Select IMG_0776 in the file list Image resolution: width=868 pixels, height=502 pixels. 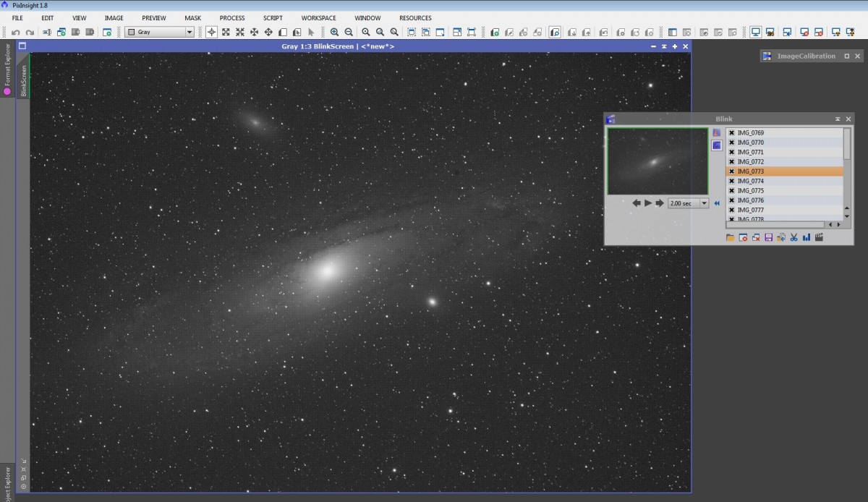point(751,200)
